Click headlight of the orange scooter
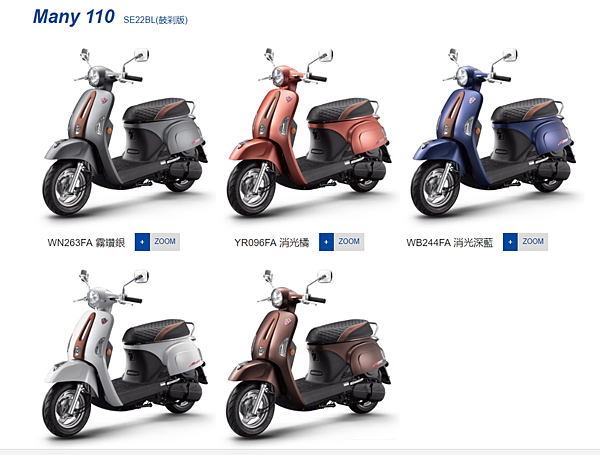Screen dimensions: 600x455 pyautogui.click(x=278, y=76)
